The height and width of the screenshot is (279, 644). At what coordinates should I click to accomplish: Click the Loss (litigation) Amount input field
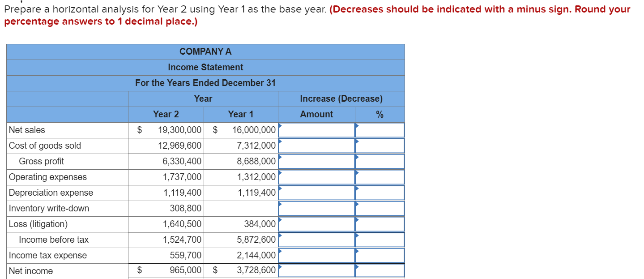[x=317, y=224]
